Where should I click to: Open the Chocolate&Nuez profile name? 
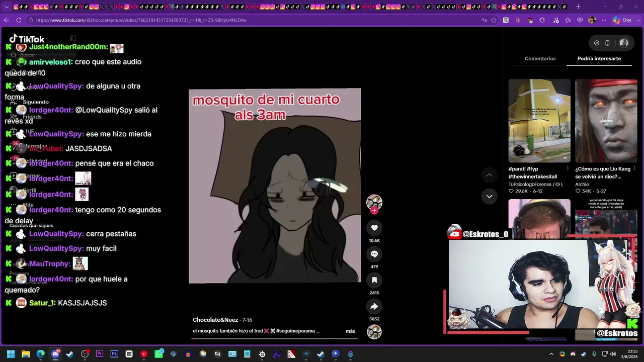tap(215, 320)
